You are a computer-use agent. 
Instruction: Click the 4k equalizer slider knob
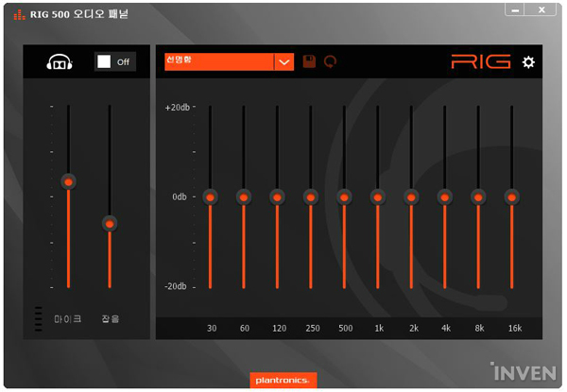[445, 197]
